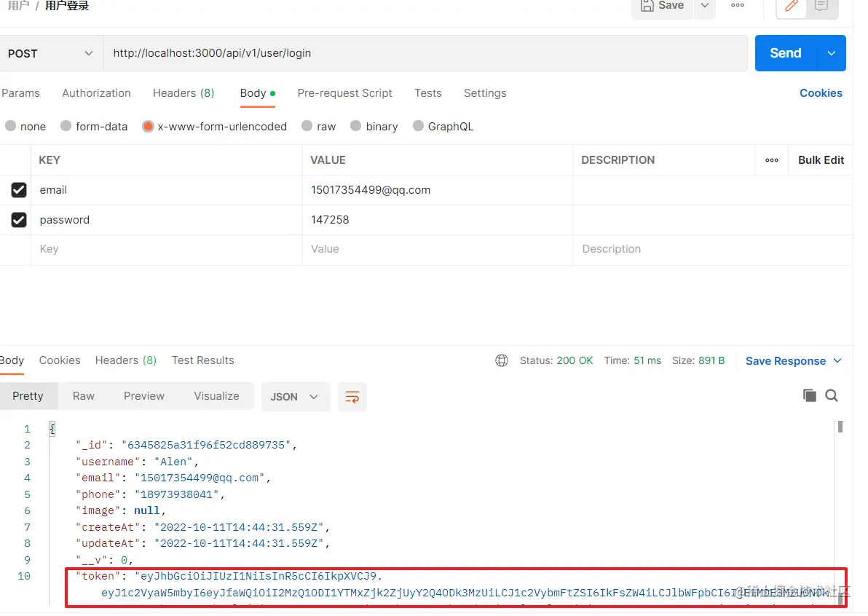
Task: Click the "image": null line
Action: 121,511
